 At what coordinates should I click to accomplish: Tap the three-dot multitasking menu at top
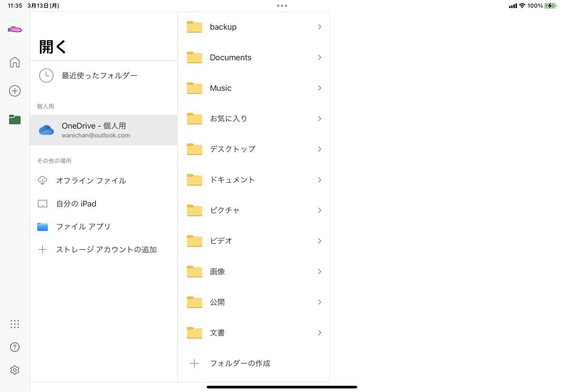(282, 6)
